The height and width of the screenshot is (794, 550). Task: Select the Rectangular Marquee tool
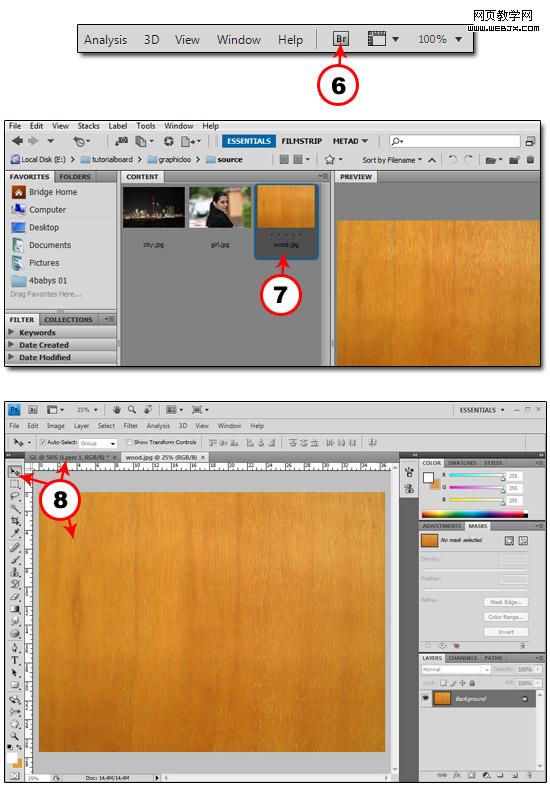15,484
